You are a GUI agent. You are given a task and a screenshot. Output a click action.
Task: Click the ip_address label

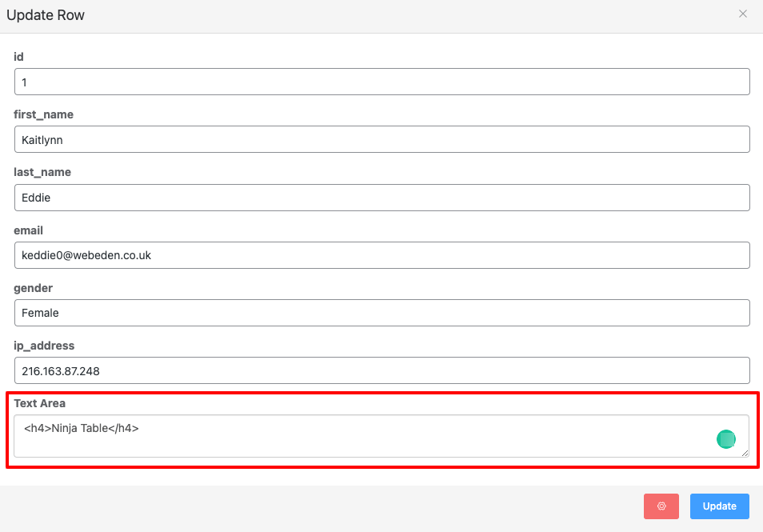(x=44, y=346)
